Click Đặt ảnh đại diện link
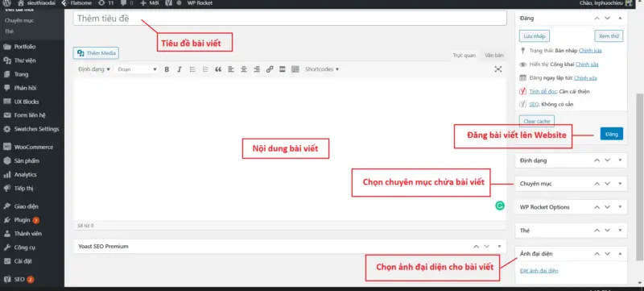Screen dimensions: 644x291 coord(539,271)
